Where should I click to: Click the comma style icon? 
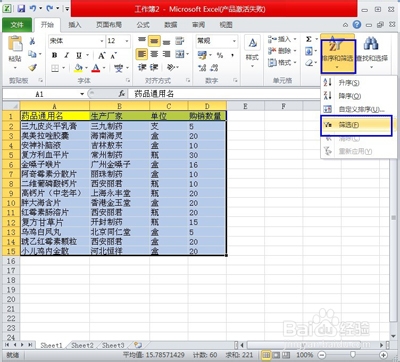(x=232, y=55)
